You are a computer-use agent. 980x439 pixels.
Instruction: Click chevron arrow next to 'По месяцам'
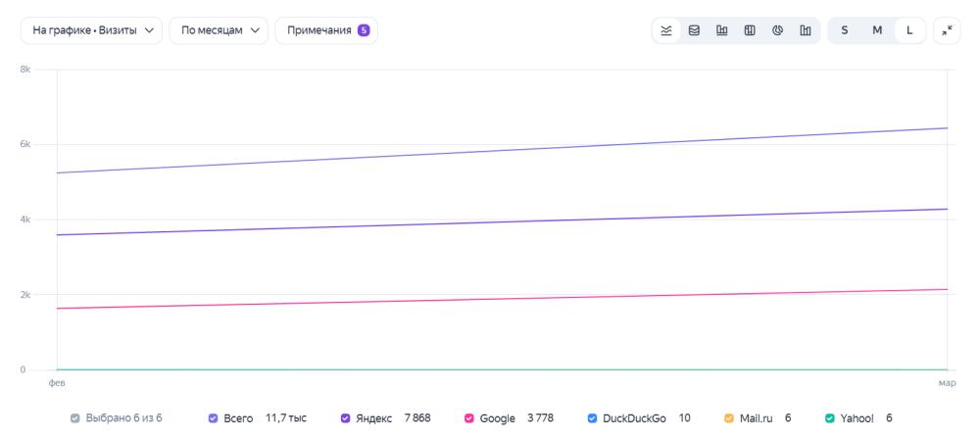point(255,30)
